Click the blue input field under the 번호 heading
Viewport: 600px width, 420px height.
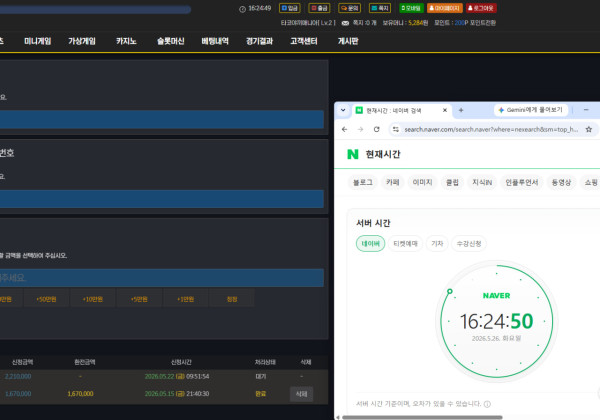161,199
